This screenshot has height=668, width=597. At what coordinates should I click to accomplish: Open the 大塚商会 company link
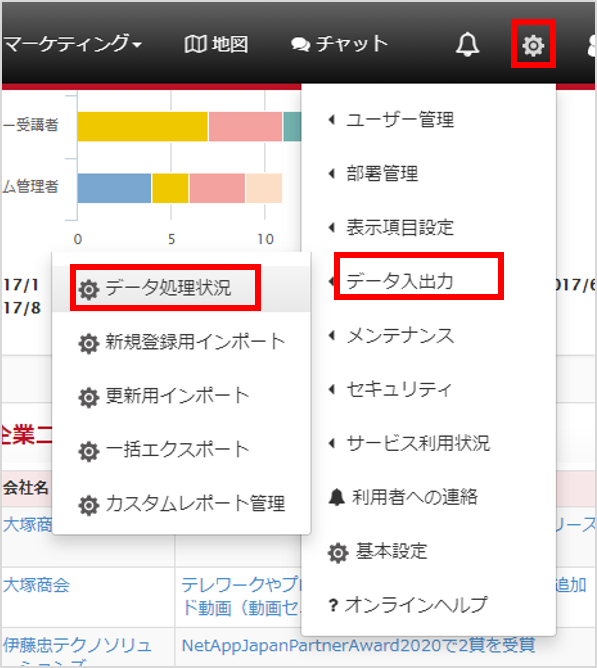pyautogui.click(x=37, y=585)
